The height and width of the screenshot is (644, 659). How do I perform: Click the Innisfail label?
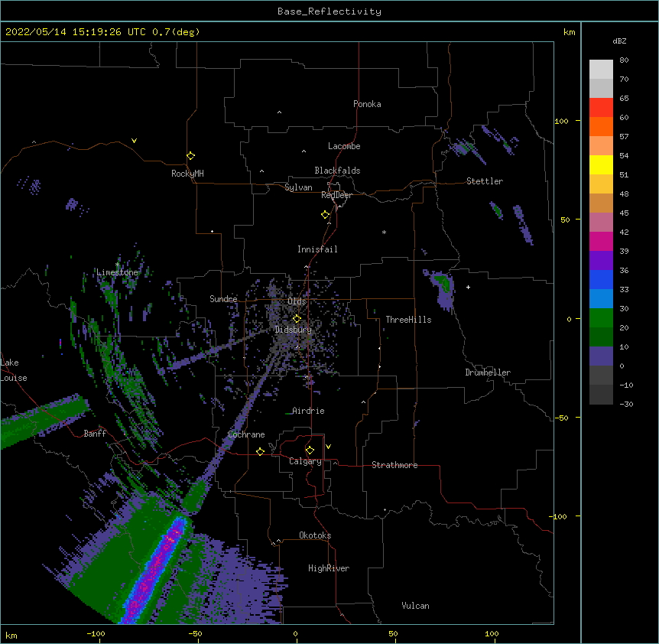coord(317,249)
